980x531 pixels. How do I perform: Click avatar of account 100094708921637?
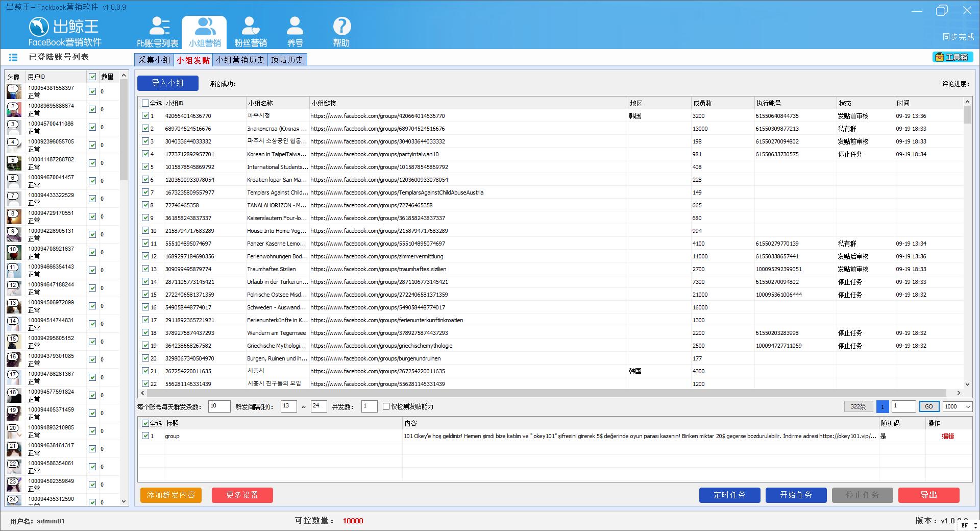[x=14, y=253]
